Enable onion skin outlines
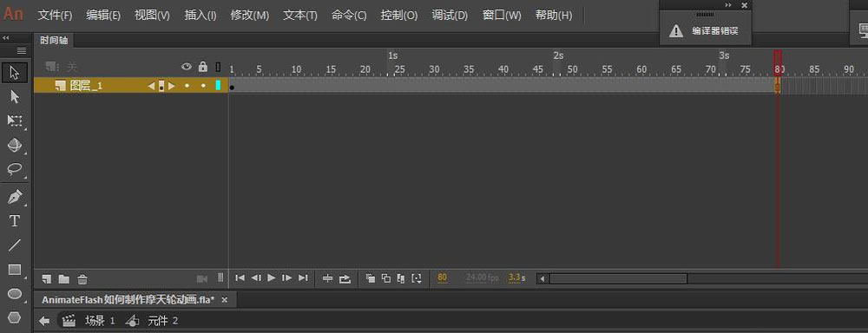 coord(386,278)
